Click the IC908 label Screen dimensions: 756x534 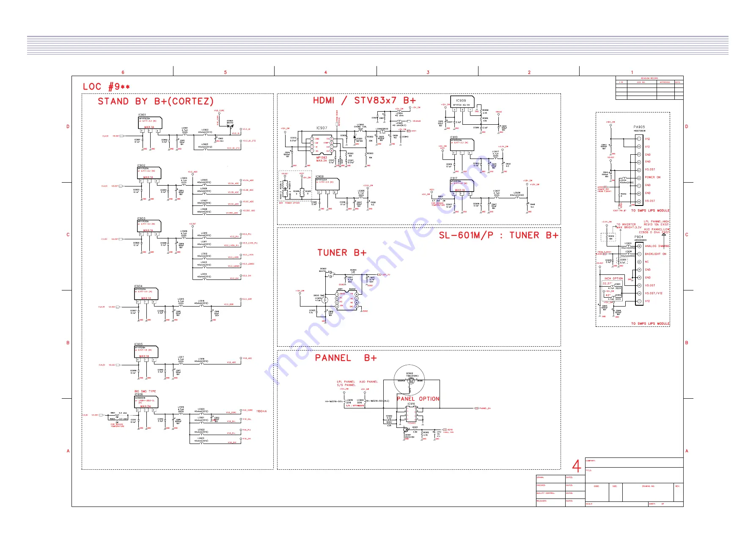tap(319, 177)
